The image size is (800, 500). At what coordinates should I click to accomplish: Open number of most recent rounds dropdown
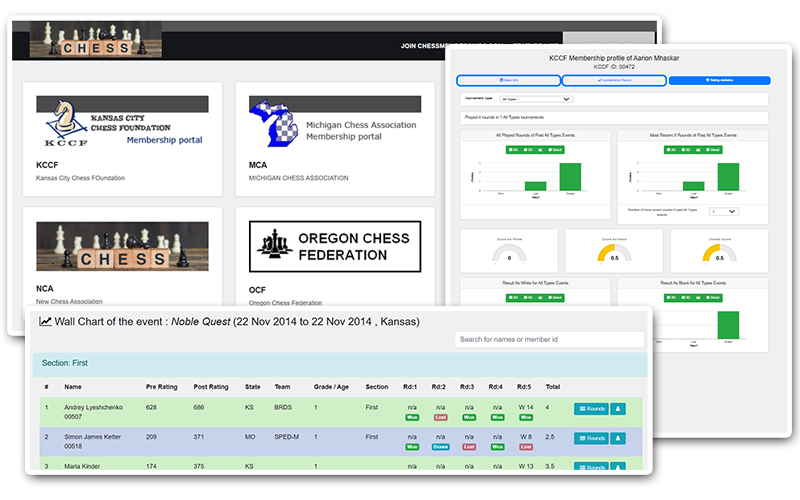(x=723, y=212)
